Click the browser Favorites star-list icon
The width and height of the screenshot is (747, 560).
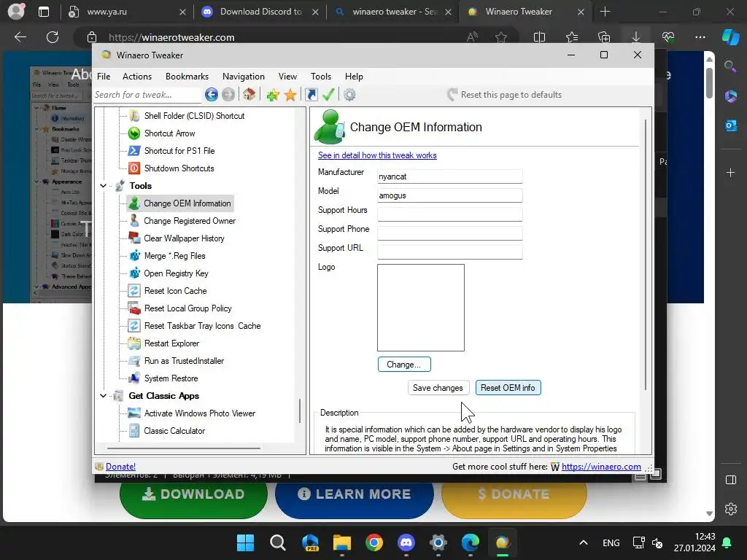pos(572,37)
